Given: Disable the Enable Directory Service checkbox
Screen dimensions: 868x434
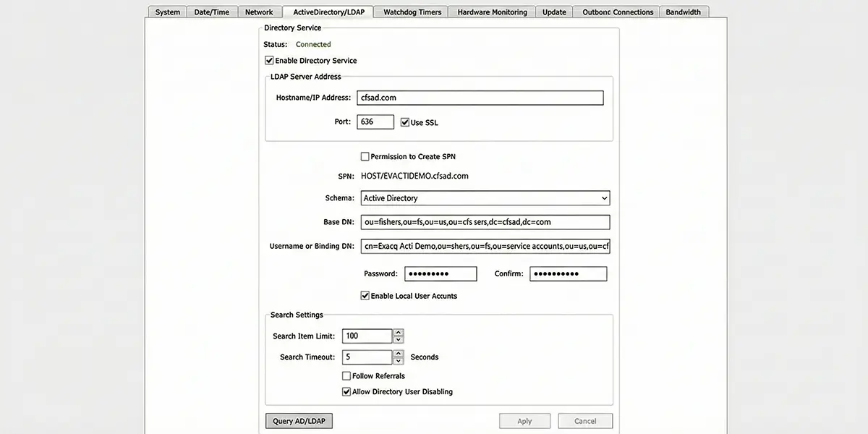Looking at the screenshot, I should [x=268, y=60].
